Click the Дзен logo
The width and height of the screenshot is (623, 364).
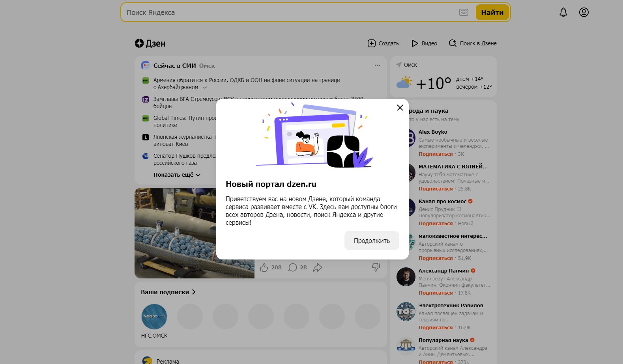click(x=150, y=43)
